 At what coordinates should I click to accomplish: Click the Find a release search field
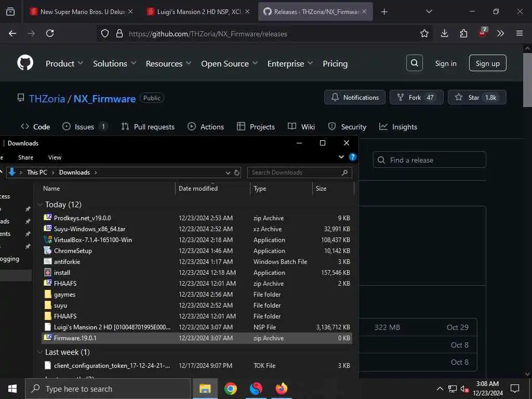pyautogui.click(x=429, y=160)
